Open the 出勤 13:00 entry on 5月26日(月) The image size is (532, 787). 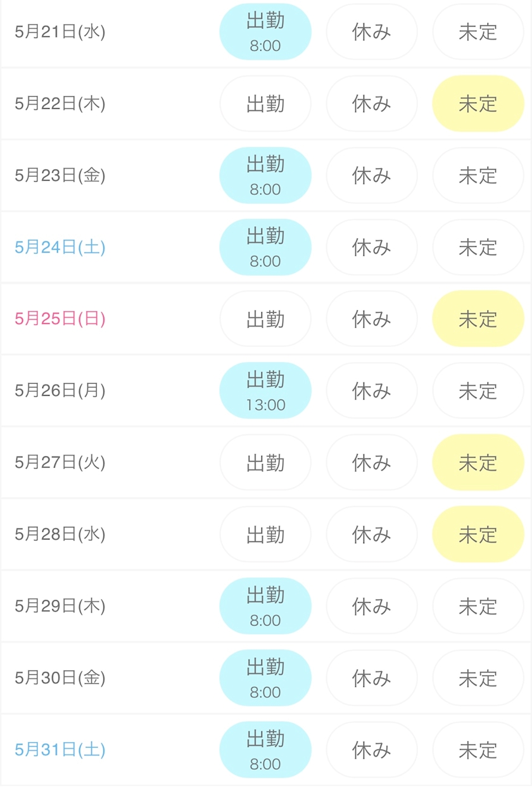tap(265, 391)
